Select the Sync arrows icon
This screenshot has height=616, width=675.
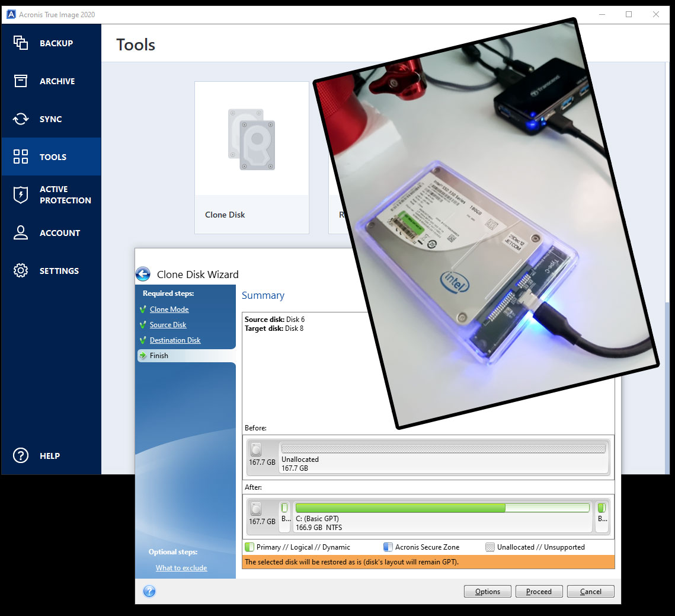[x=21, y=119]
